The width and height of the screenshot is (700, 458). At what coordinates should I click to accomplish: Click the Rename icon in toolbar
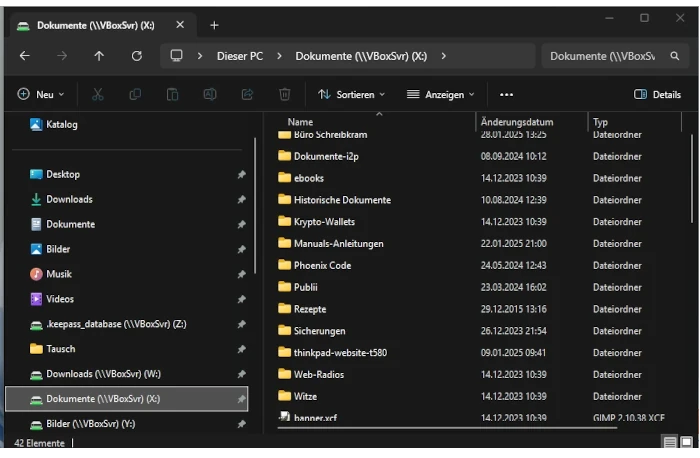(x=210, y=94)
